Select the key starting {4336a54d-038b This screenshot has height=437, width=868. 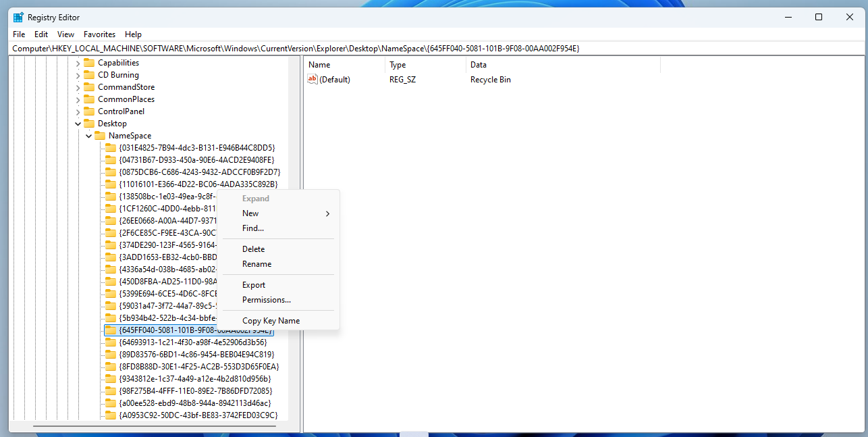(167, 269)
